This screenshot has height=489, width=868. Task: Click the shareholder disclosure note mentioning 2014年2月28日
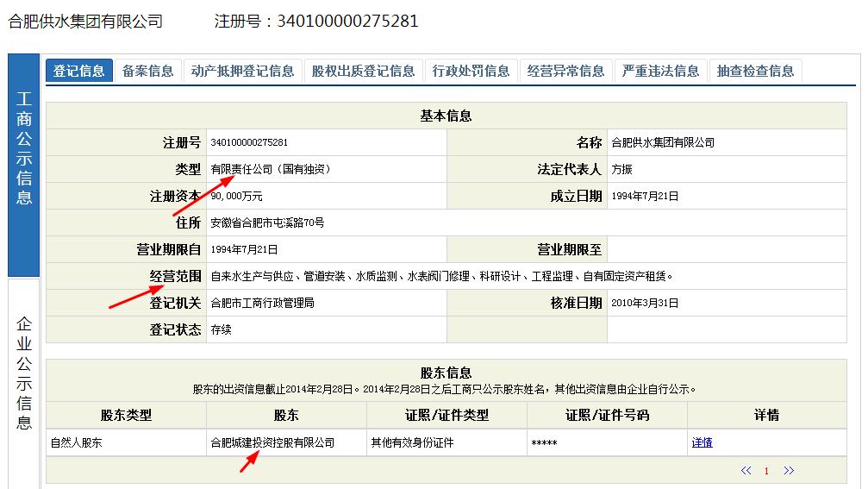[x=445, y=389]
